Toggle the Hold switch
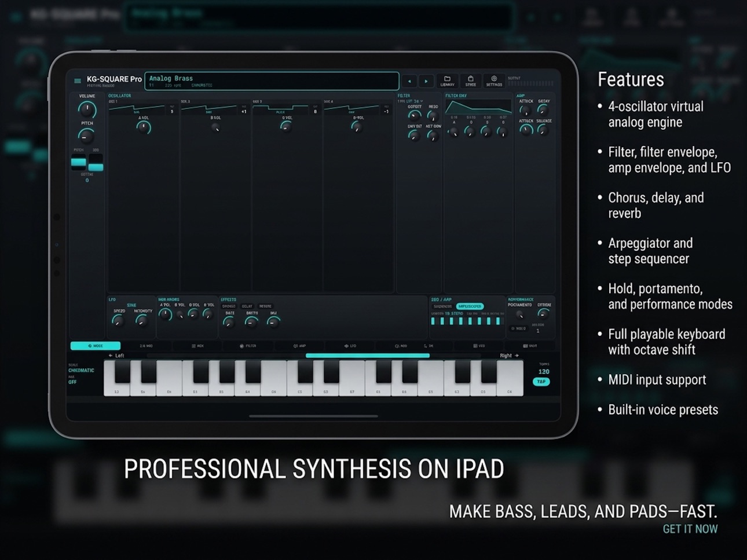This screenshot has height=560, width=747. pos(518,328)
